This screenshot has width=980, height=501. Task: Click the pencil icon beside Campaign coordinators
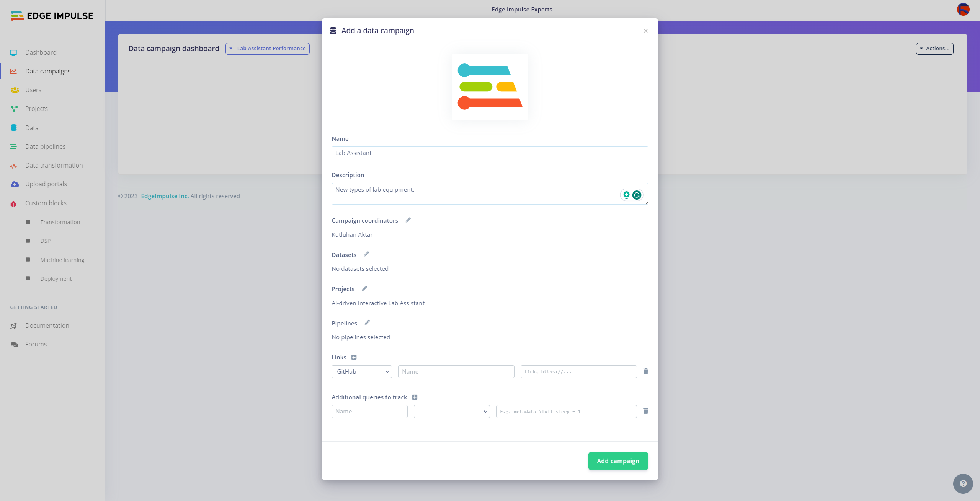(408, 220)
